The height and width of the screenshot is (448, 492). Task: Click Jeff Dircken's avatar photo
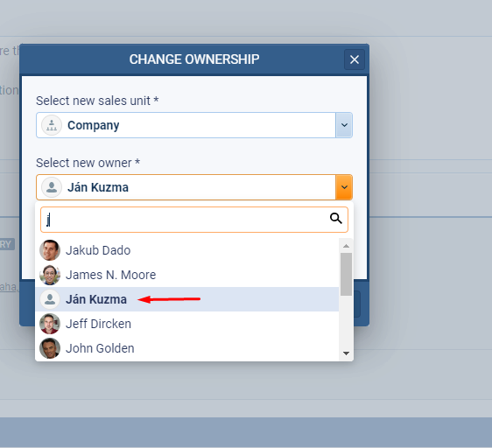(x=50, y=324)
